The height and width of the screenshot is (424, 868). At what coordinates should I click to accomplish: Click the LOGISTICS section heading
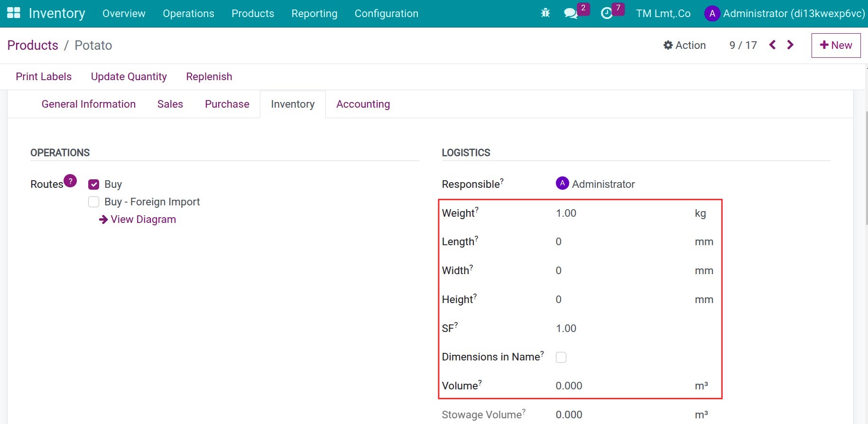pyautogui.click(x=466, y=153)
